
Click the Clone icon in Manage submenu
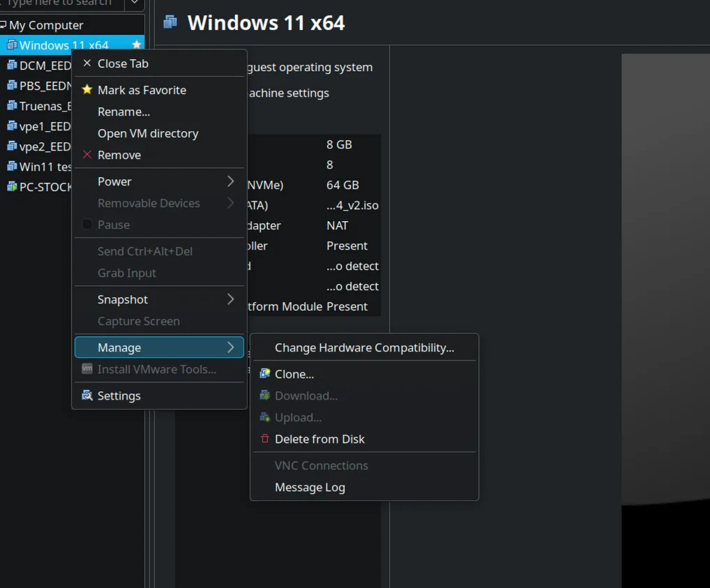(265, 374)
